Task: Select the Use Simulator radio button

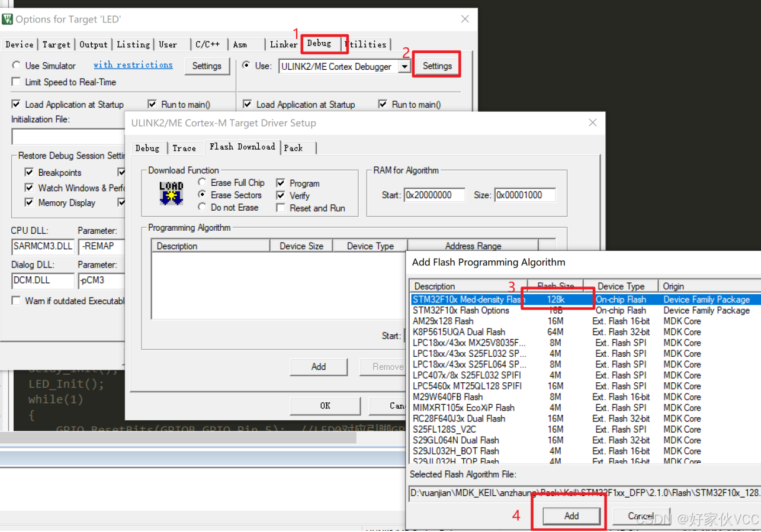Action: click(17, 66)
